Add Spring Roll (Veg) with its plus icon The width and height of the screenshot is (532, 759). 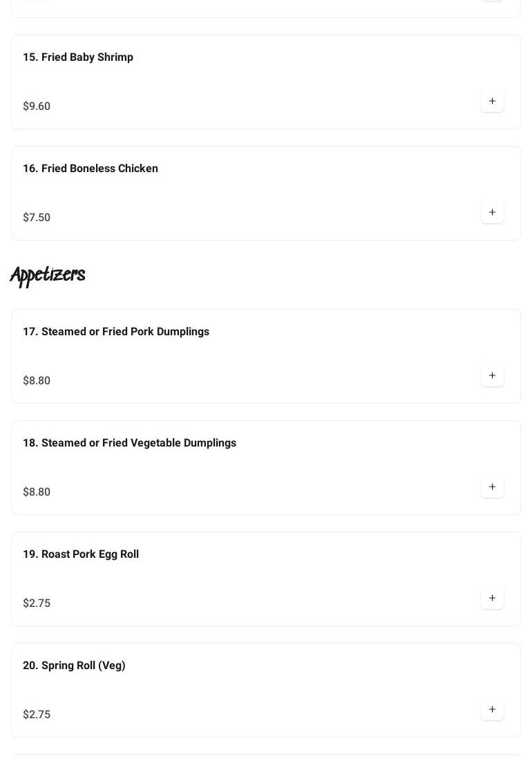(492, 710)
